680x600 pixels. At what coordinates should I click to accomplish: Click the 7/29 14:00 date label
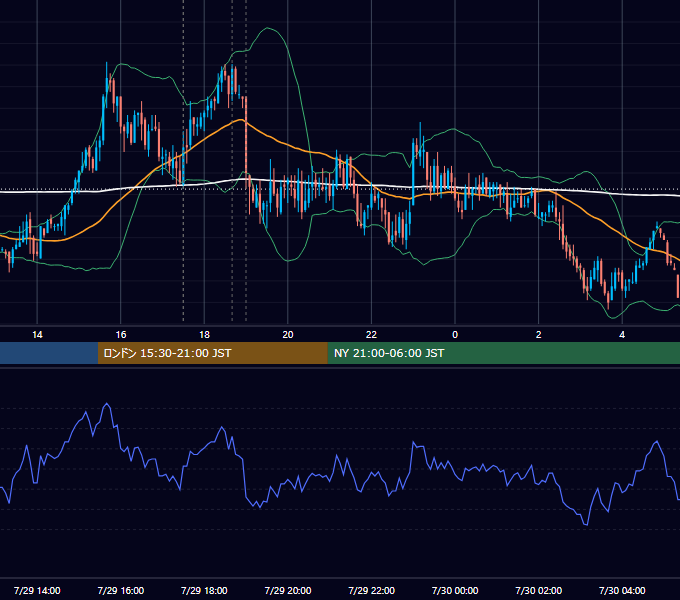pos(37,590)
